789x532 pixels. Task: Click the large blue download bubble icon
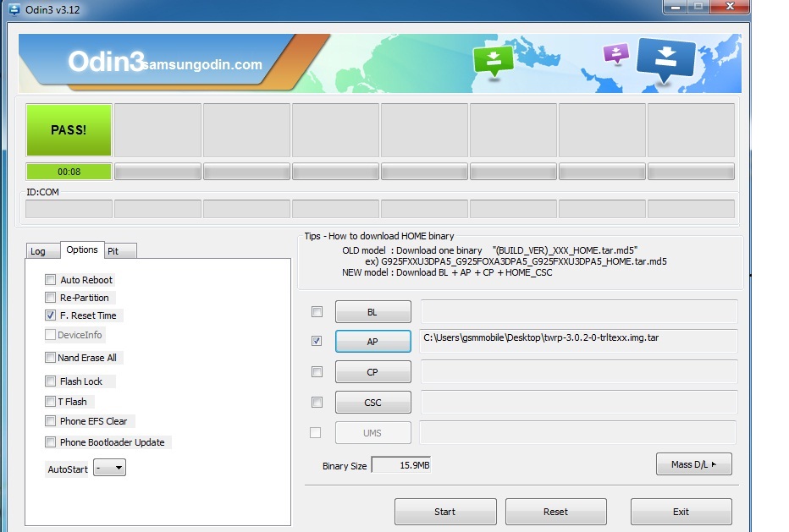point(665,60)
